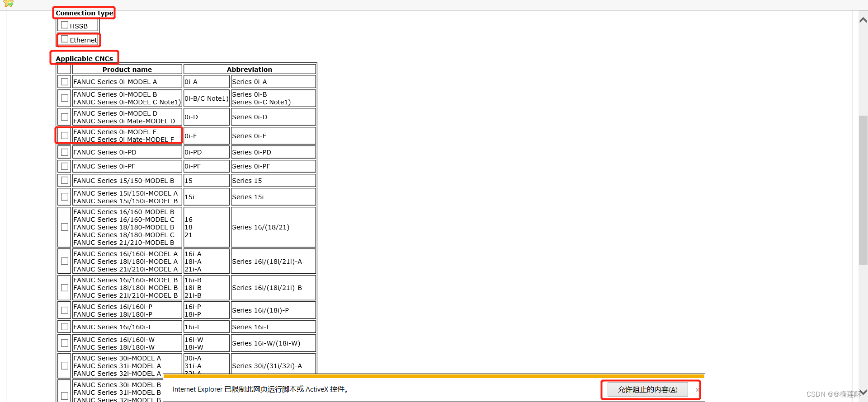Tick the FANUC Series 0i-MODEL F checkbox
Screen dimensions: 868x402
(65, 136)
